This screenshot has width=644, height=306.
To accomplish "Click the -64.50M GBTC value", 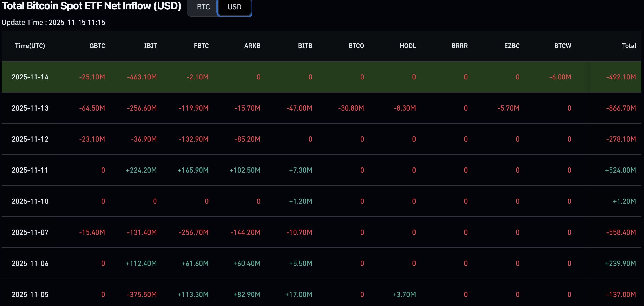I will (92, 108).
